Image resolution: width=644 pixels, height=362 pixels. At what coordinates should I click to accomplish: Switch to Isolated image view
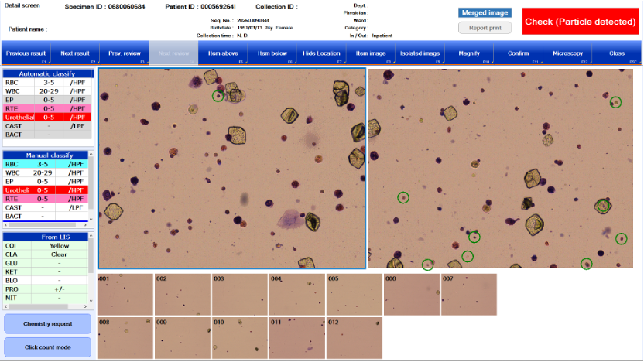(x=420, y=53)
